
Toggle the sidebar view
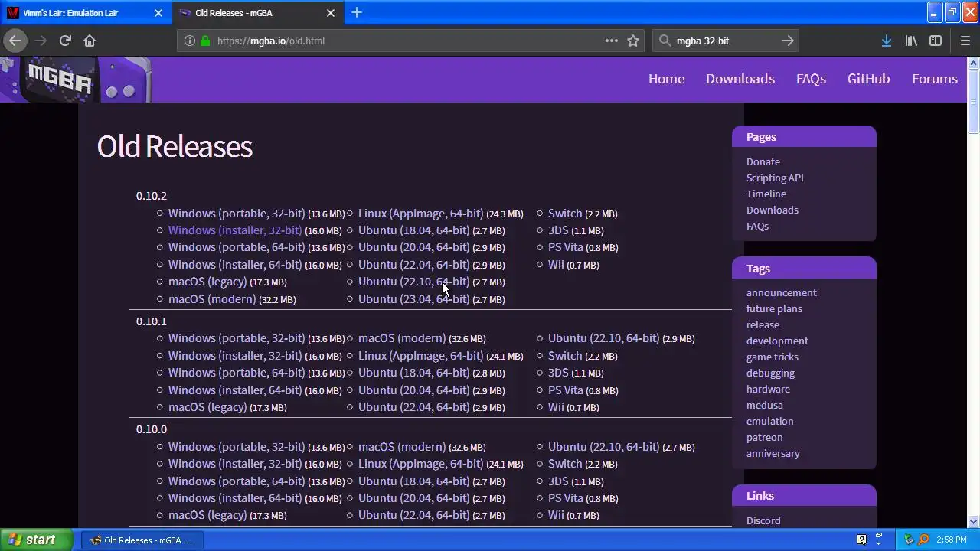936,41
